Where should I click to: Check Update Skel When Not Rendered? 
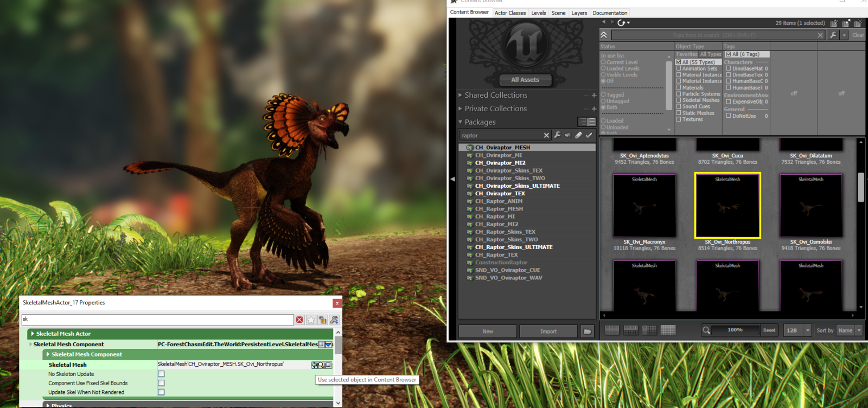161,392
